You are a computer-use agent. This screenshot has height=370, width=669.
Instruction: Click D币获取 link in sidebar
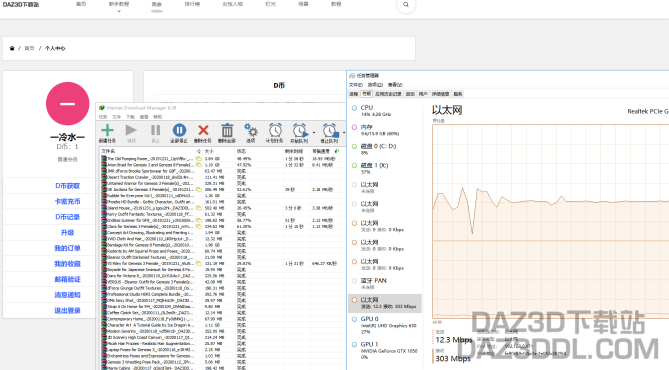coord(67,186)
